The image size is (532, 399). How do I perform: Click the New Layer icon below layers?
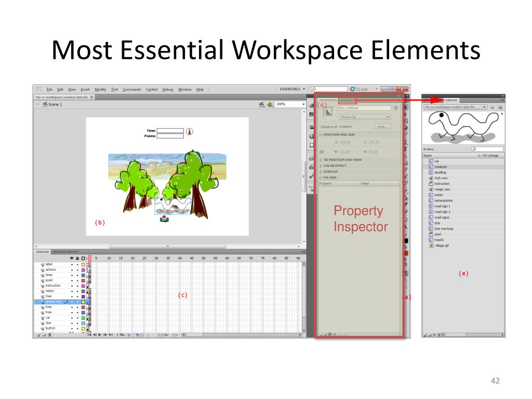38,335
